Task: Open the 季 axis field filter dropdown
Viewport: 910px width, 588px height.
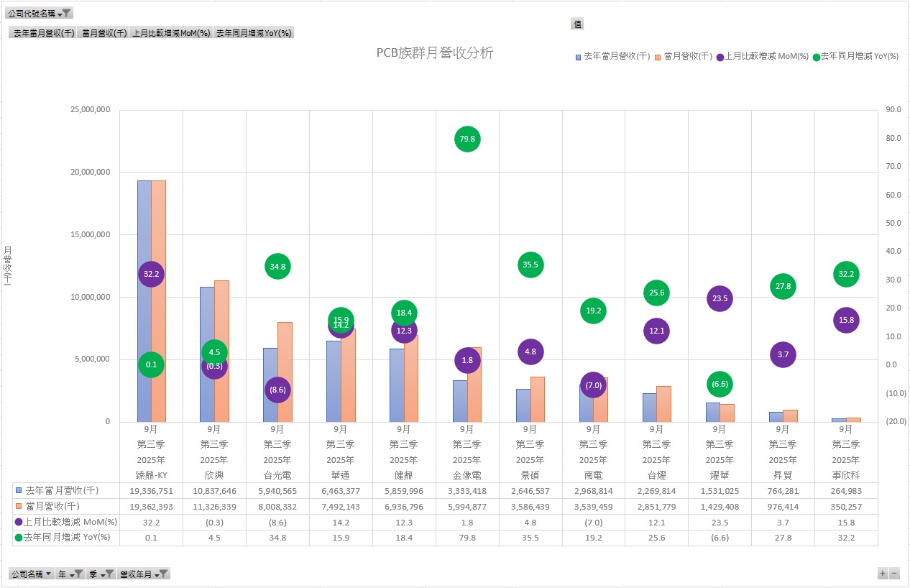Action: (101, 574)
